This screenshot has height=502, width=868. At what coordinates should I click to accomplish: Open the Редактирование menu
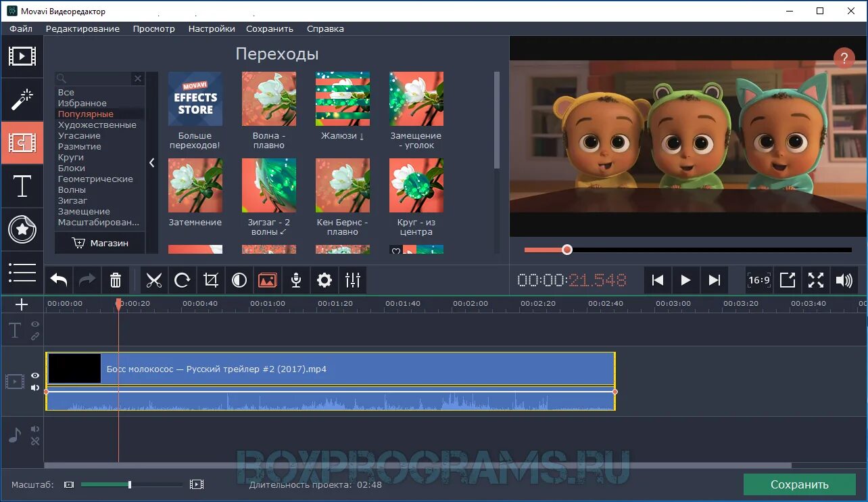coord(82,28)
